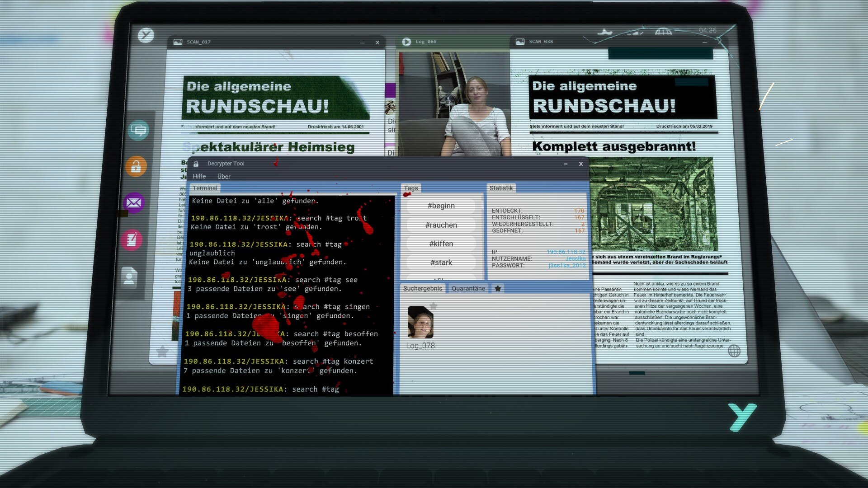Click the 04:36 clock display

(x=708, y=30)
